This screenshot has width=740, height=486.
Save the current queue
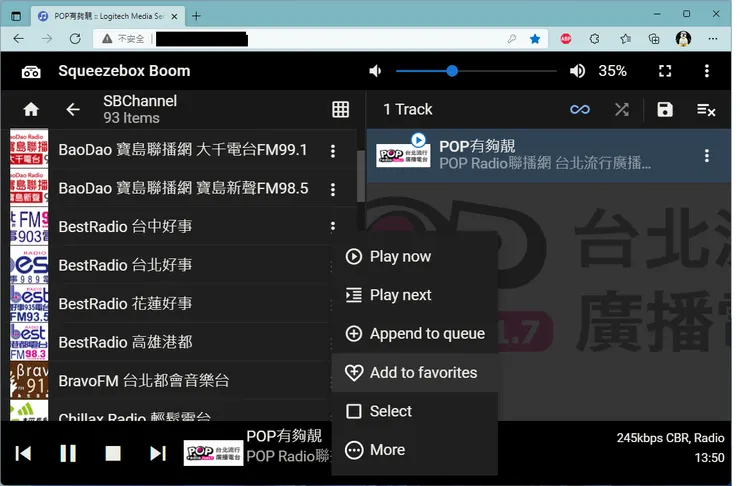point(664,109)
